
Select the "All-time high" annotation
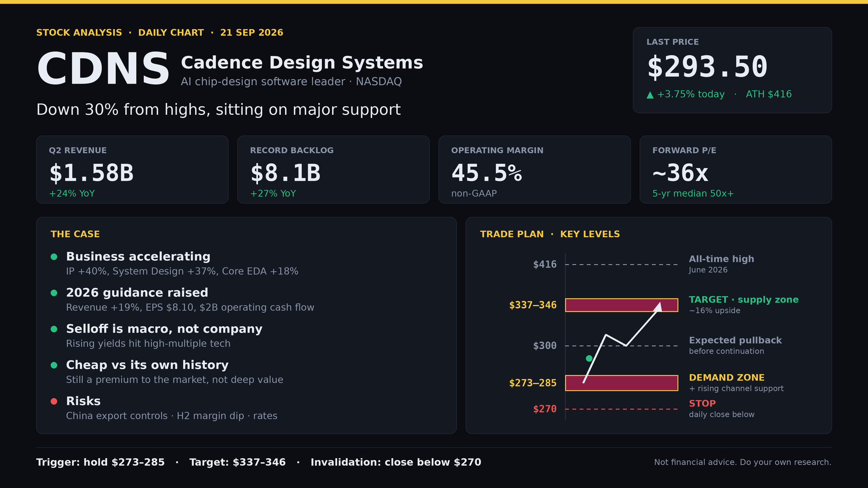tap(722, 259)
